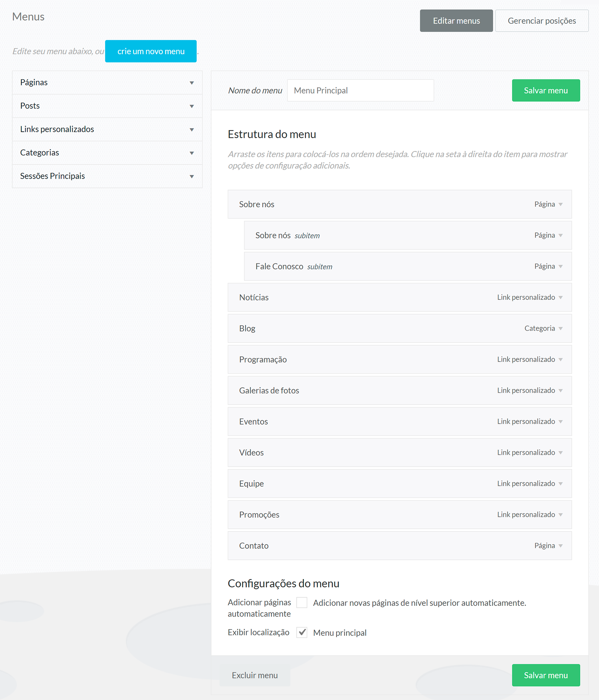Image resolution: width=599 pixels, height=700 pixels.
Task: Click arrow icon beside Galerias de fotos
Action: (x=560, y=391)
